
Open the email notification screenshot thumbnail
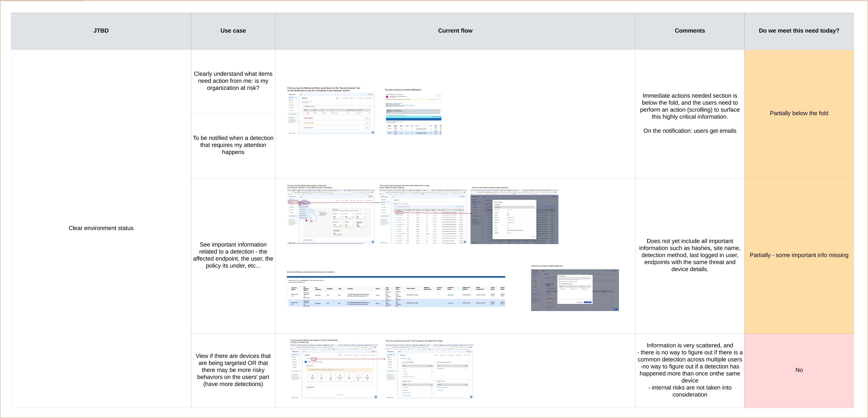(x=413, y=114)
